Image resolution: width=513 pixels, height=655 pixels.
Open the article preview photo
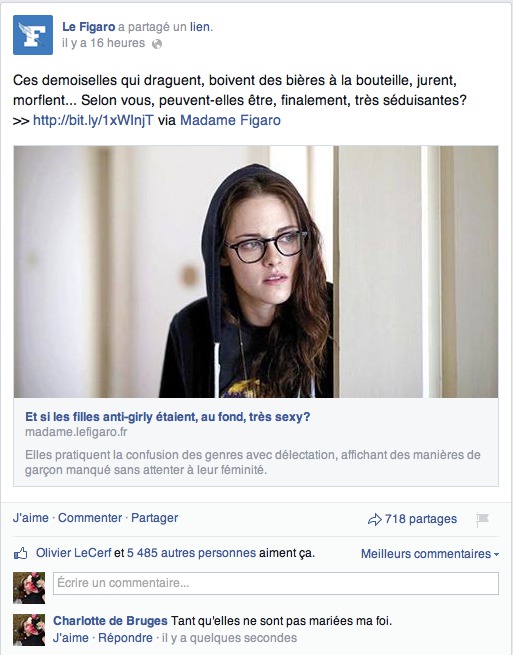[x=256, y=272]
